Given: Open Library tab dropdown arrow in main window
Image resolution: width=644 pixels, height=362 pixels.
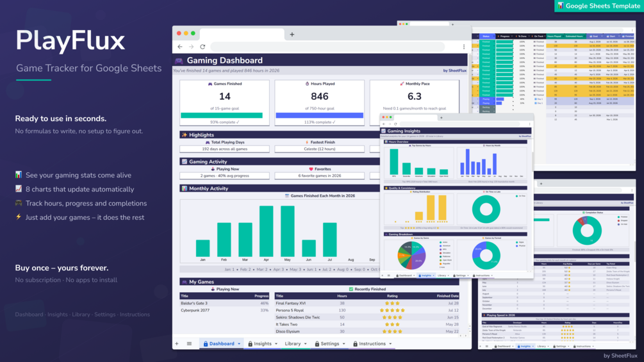Looking at the screenshot, I should 305,344.
